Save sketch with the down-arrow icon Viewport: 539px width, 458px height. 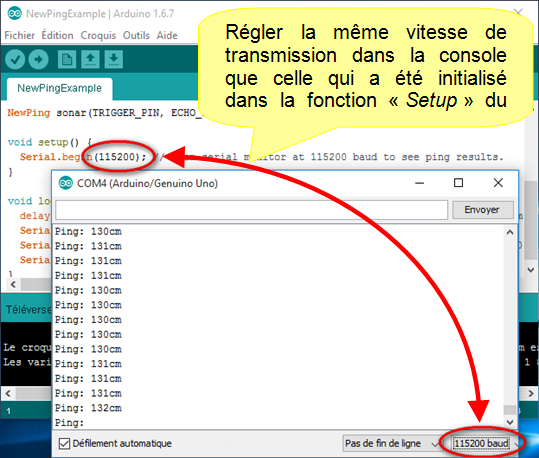(x=114, y=59)
